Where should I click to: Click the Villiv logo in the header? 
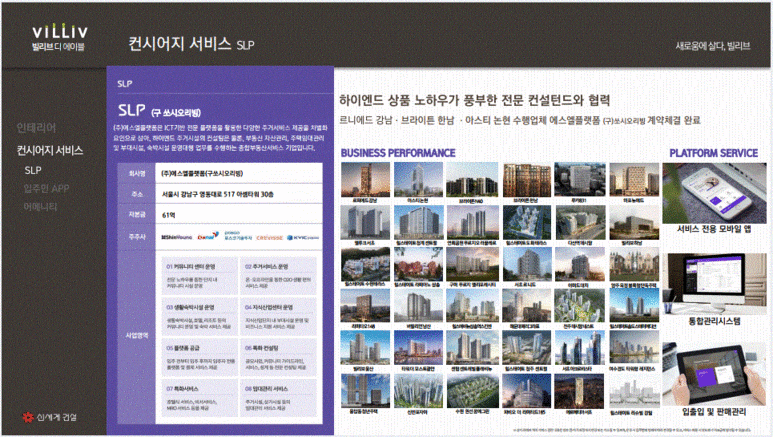60,38
